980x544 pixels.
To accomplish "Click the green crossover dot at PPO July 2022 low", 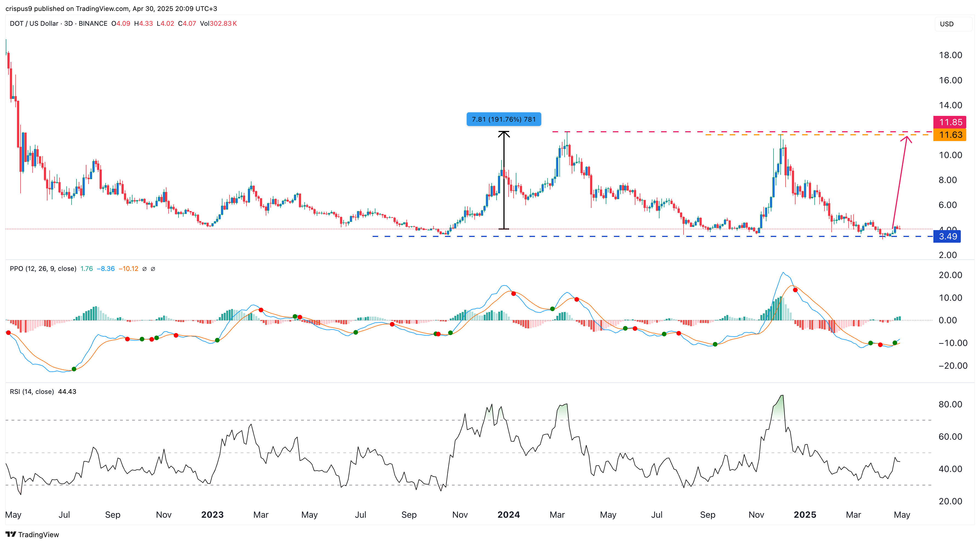I will click(x=74, y=369).
